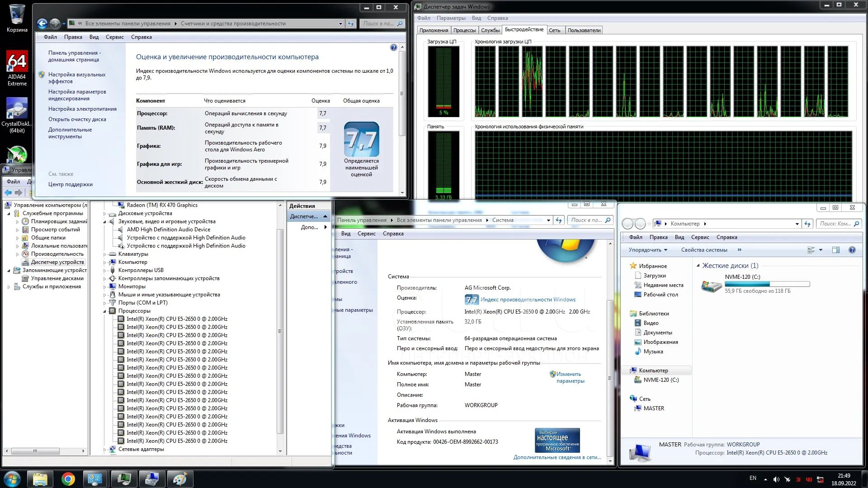868x488 pixels.
Task: Switch to Windows Explorer on the taskbar
Action: tap(40, 479)
